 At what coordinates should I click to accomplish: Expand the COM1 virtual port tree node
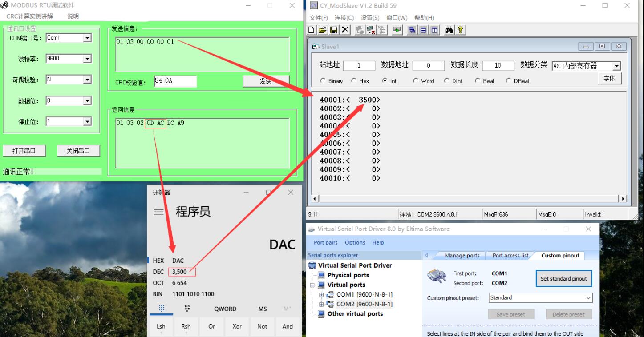321,294
